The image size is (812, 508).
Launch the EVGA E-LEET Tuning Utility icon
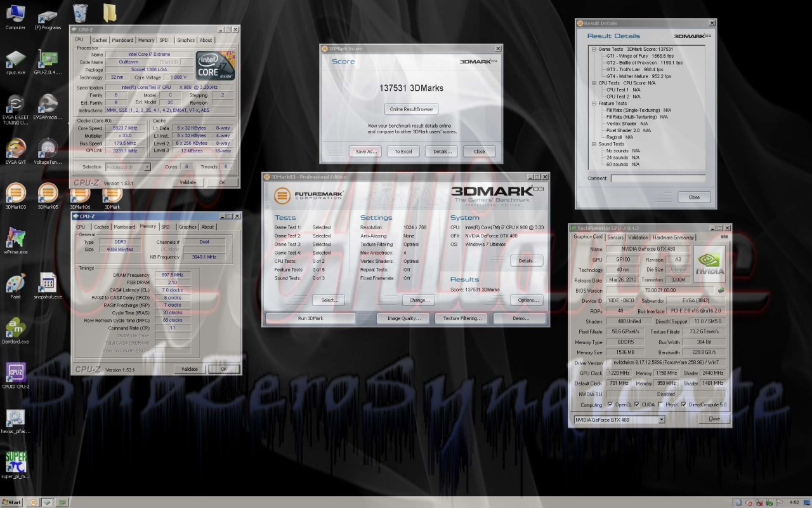pyautogui.click(x=15, y=105)
